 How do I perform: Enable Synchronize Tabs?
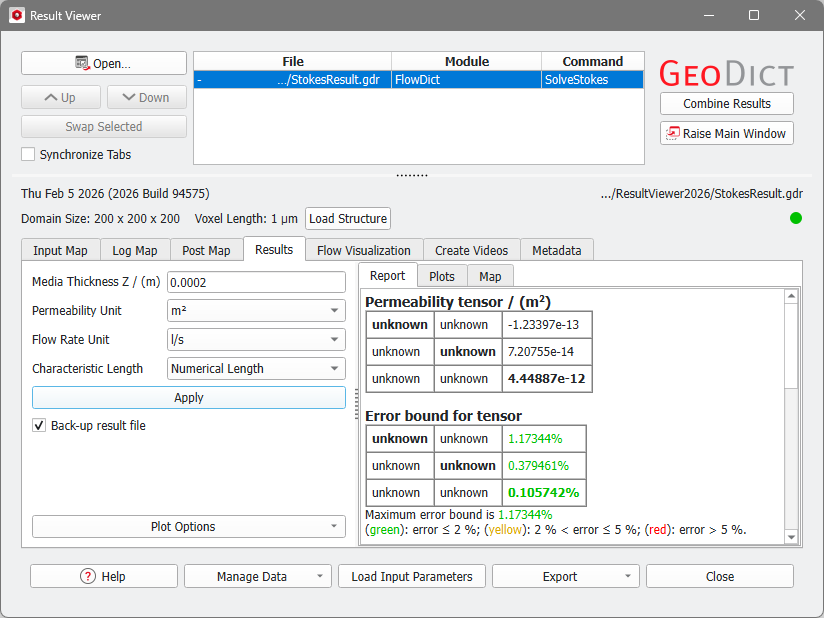click(x=29, y=154)
